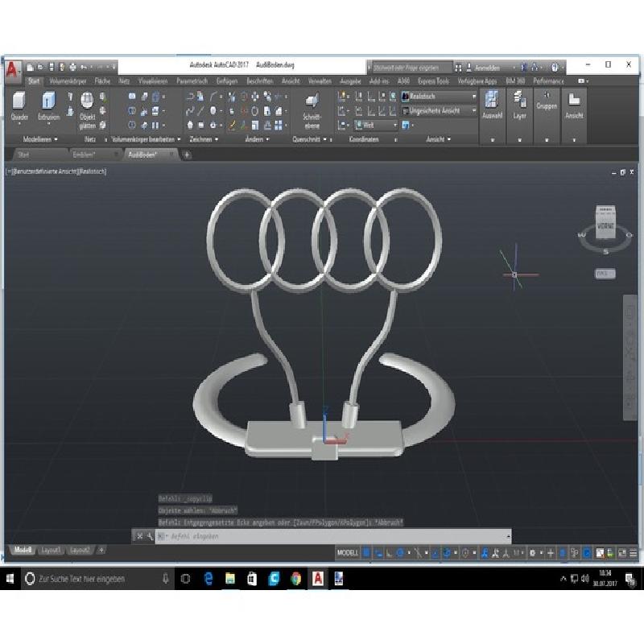Screen dimensions: 644x644
Task: Click the VORNE face on ViewCube
Action: 605,225
